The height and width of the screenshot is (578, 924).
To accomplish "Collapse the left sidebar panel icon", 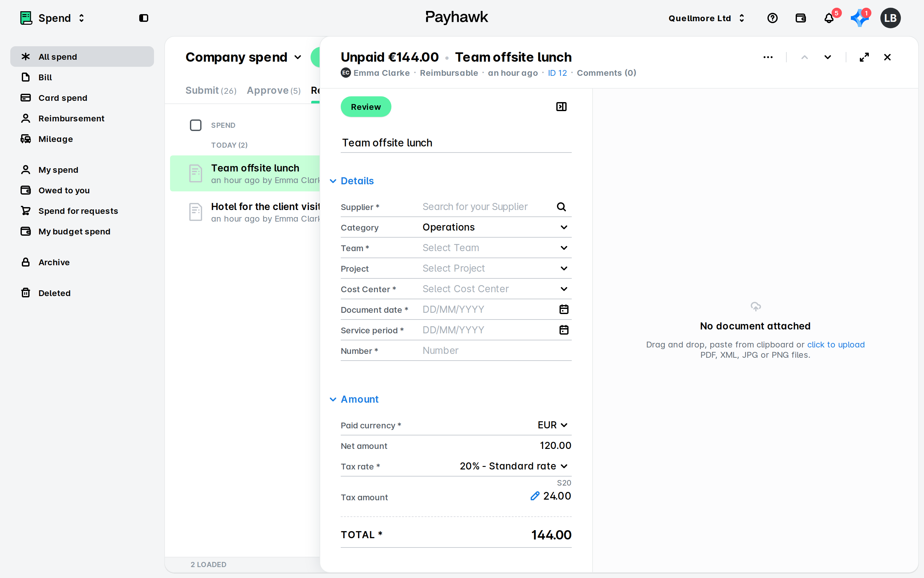I will pos(143,18).
